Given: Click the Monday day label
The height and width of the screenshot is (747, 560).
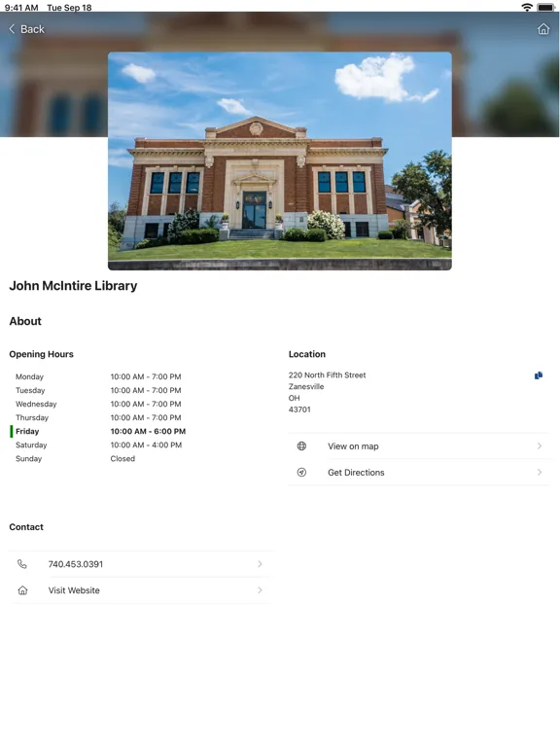Looking at the screenshot, I should tap(29, 376).
